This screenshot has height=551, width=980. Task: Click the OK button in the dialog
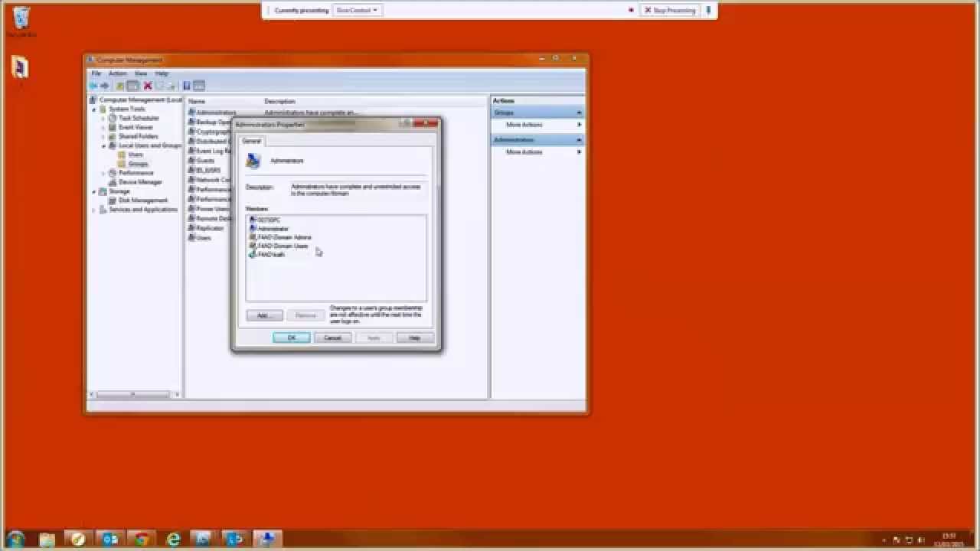coord(292,337)
